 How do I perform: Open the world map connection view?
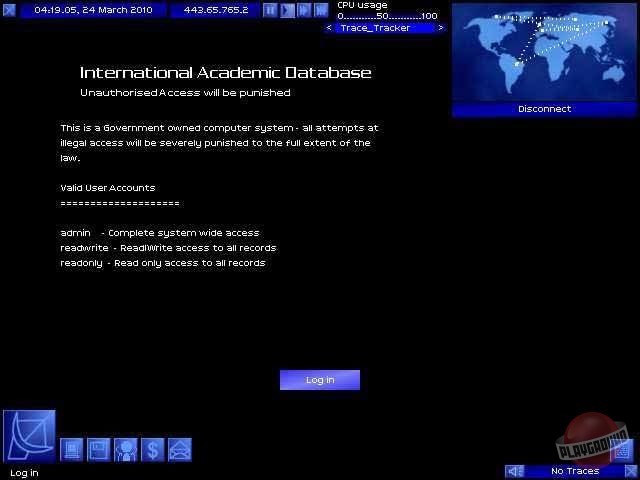click(544, 50)
